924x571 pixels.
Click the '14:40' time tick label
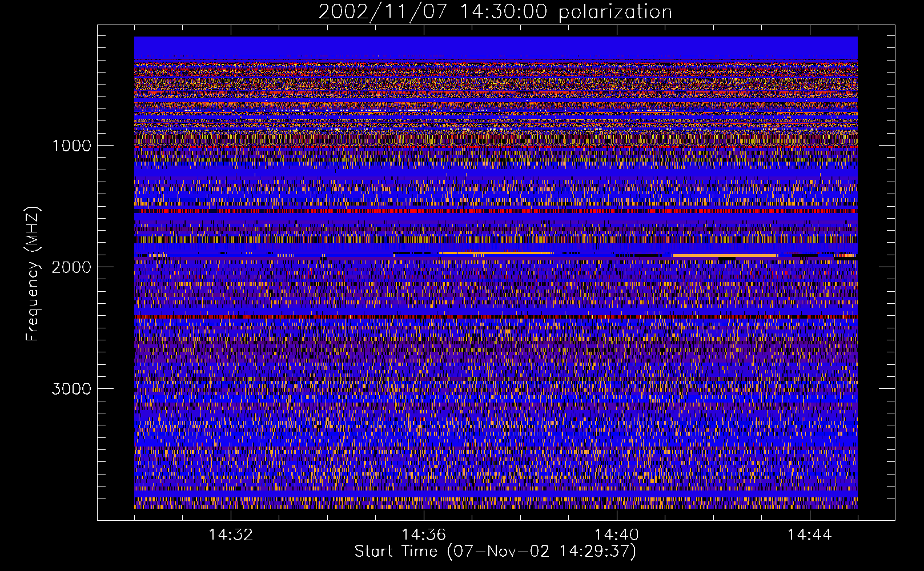click(617, 534)
